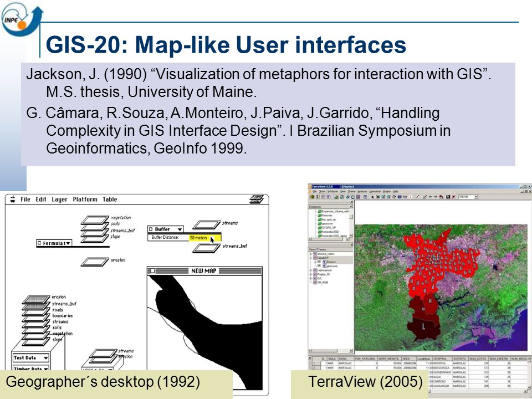Viewport: 532px width, 399px height.
Task: Click the information (i) tool in the TerraView toolbar
Action: (411, 197)
